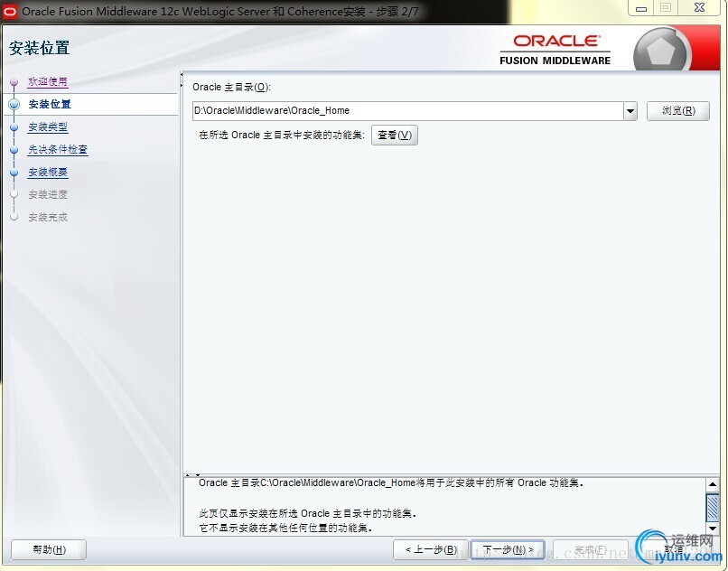Image resolution: width=728 pixels, height=571 pixels.
Task: Click the Oracle 主目录(O) label
Action: click(x=231, y=87)
